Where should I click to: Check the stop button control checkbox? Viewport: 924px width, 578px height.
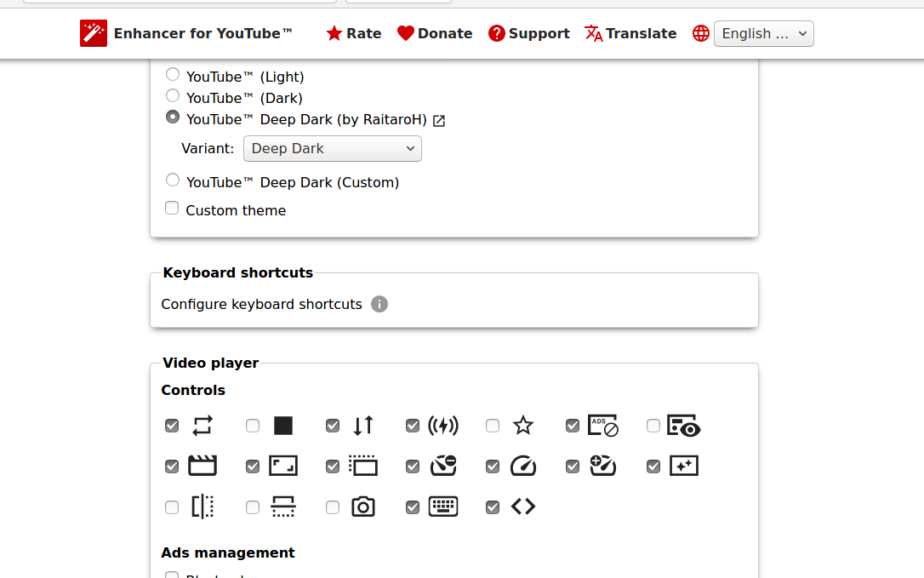click(x=253, y=426)
